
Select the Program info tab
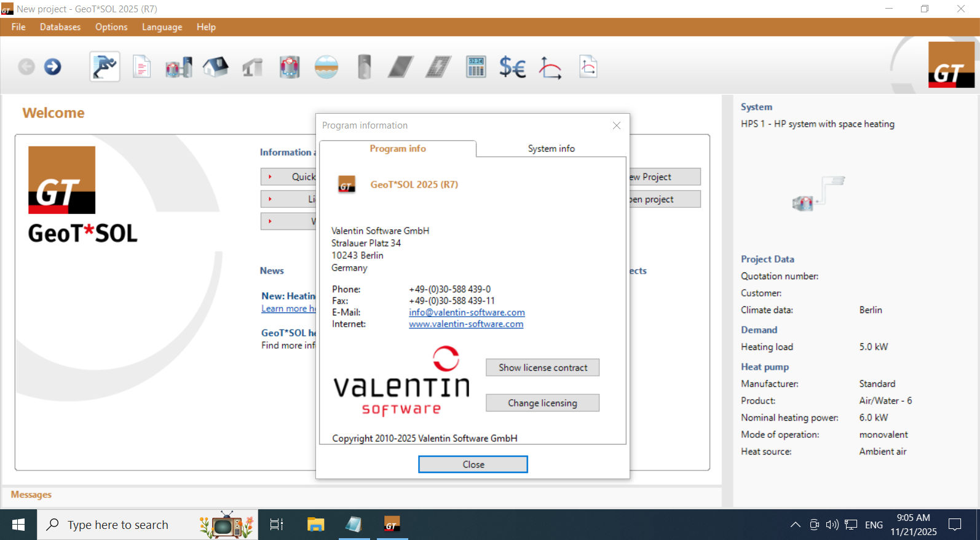pyautogui.click(x=398, y=149)
